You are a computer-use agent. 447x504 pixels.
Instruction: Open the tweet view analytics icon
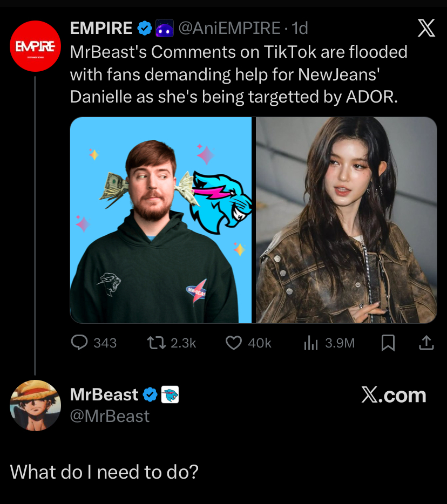coord(311,343)
